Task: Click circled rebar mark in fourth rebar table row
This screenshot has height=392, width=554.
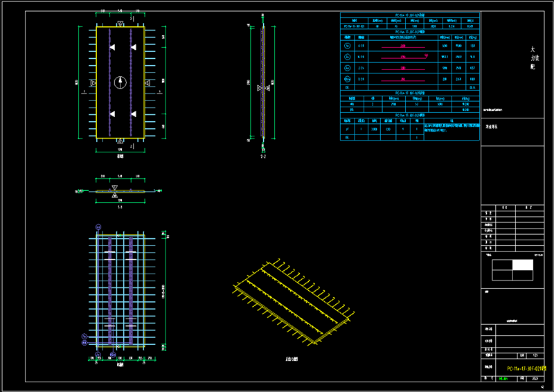Action: (x=348, y=79)
